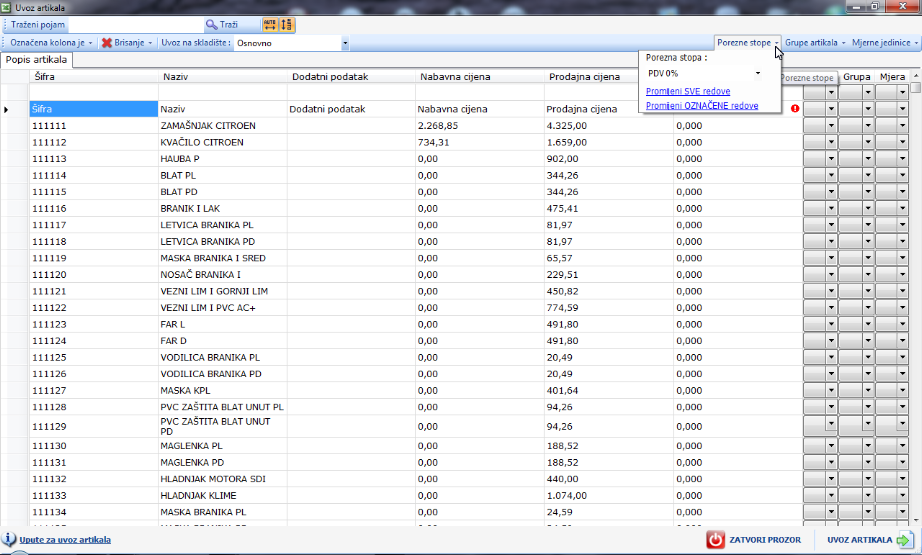Select the cell MASKA KPL
The image size is (922, 555).
(223, 390)
